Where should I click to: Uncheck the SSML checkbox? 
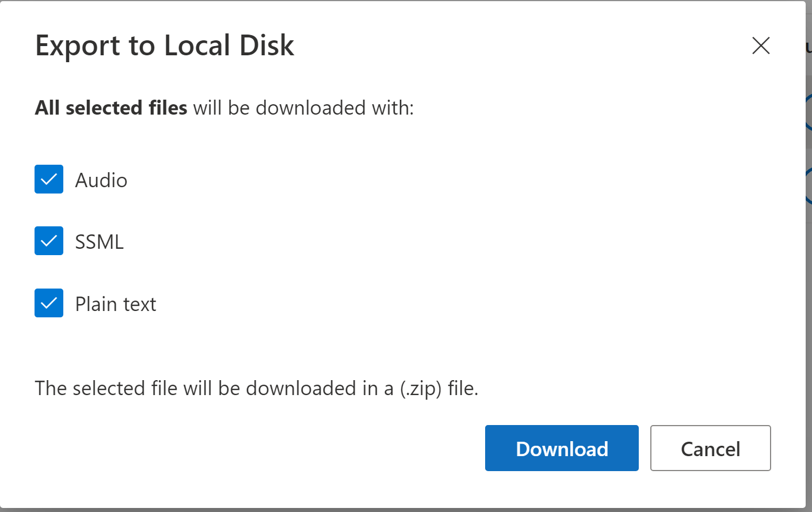[49, 241]
